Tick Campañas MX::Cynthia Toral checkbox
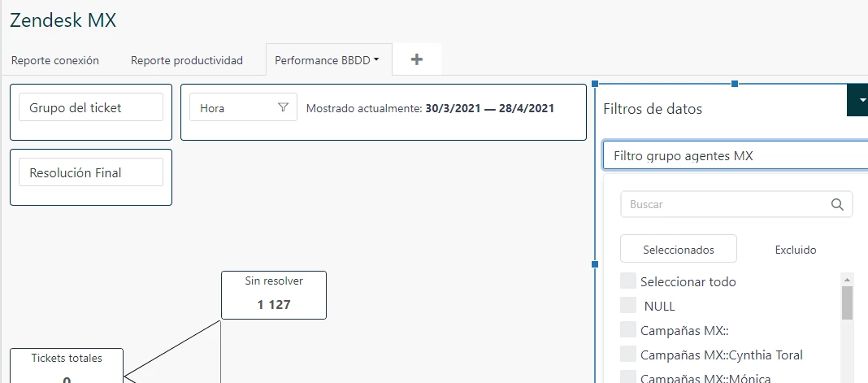The image size is (868, 383). pos(628,354)
